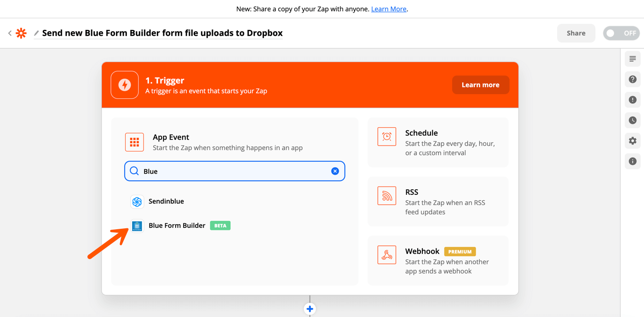Open details via the info icon
This screenshot has height=317, width=644.
pos(632,161)
